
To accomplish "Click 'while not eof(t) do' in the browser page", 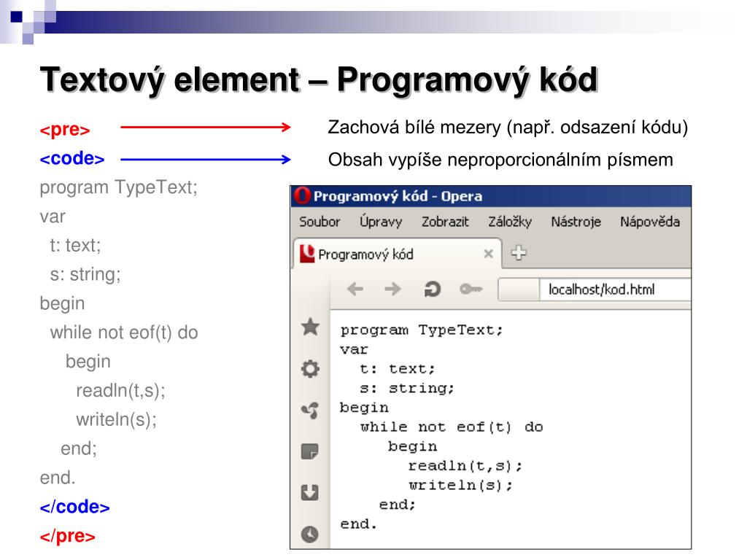I will 452,427.
